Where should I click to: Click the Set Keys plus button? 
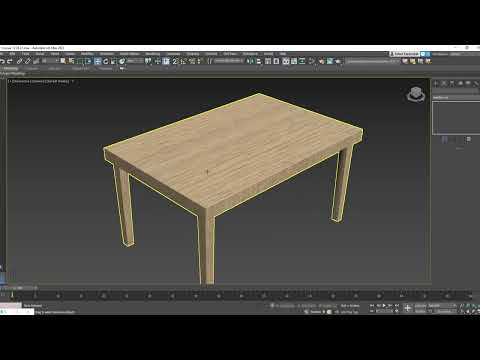[x=408, y=308]
